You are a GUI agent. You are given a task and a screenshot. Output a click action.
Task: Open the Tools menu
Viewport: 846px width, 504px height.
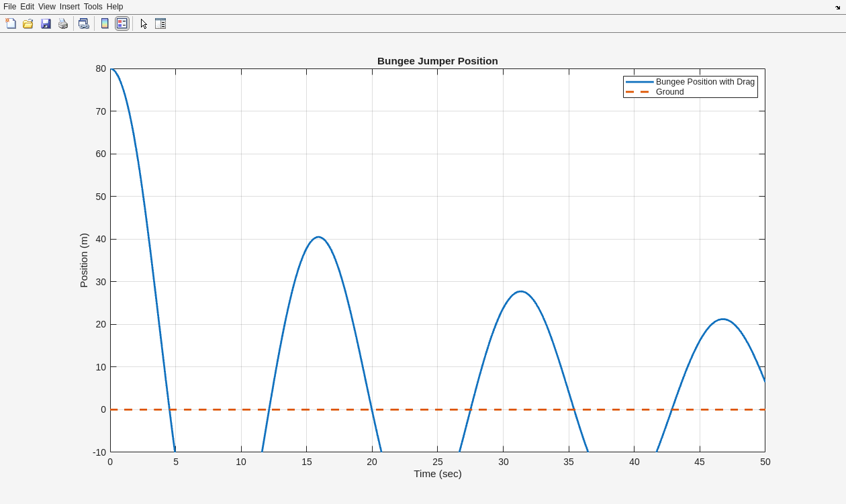[93, 7]
